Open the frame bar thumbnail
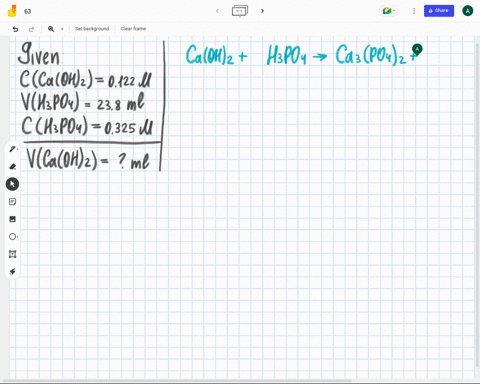Screen dimensions: 480x384 (x=240, y=11)
